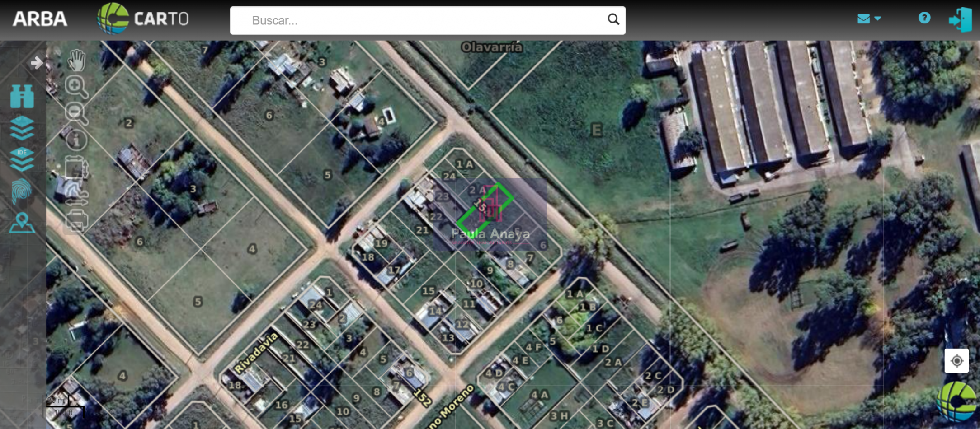Click the print map icon

[x=76, y=221]
